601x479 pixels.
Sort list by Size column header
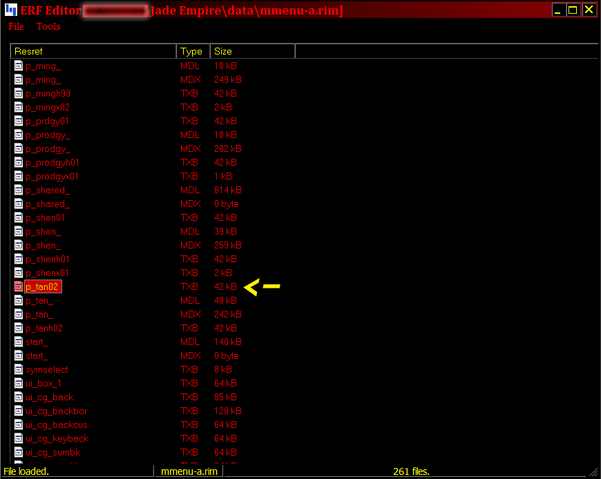253,51
